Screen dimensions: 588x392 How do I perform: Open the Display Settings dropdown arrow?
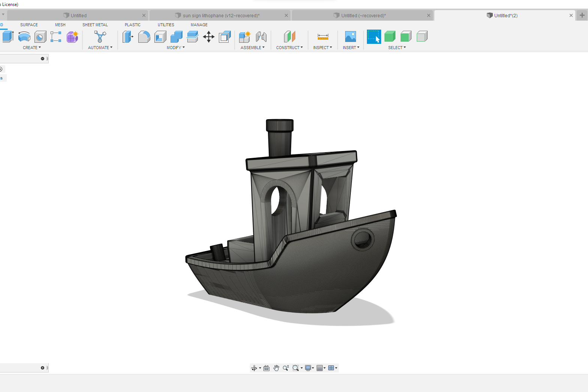tap(313, 368)
